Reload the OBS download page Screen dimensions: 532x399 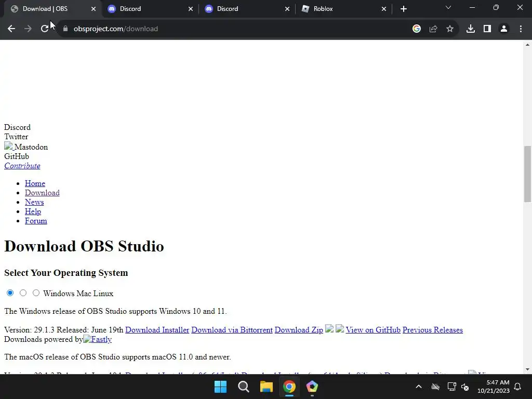point(45,29)
